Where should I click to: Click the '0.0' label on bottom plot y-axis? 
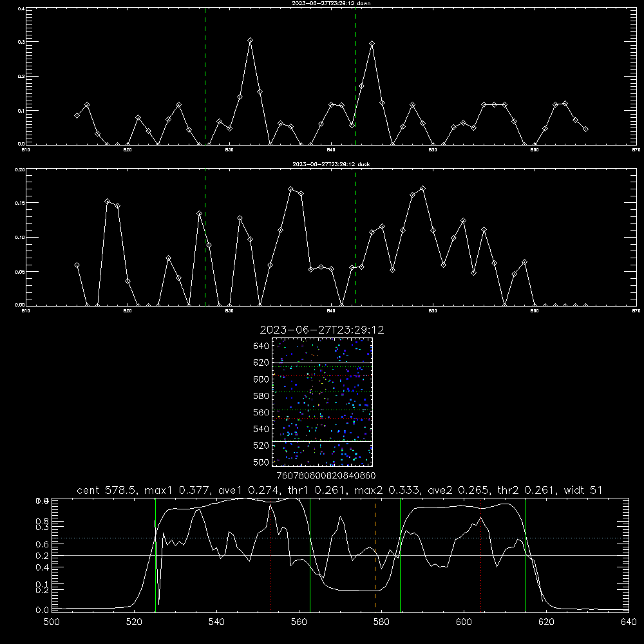point(42,611)
